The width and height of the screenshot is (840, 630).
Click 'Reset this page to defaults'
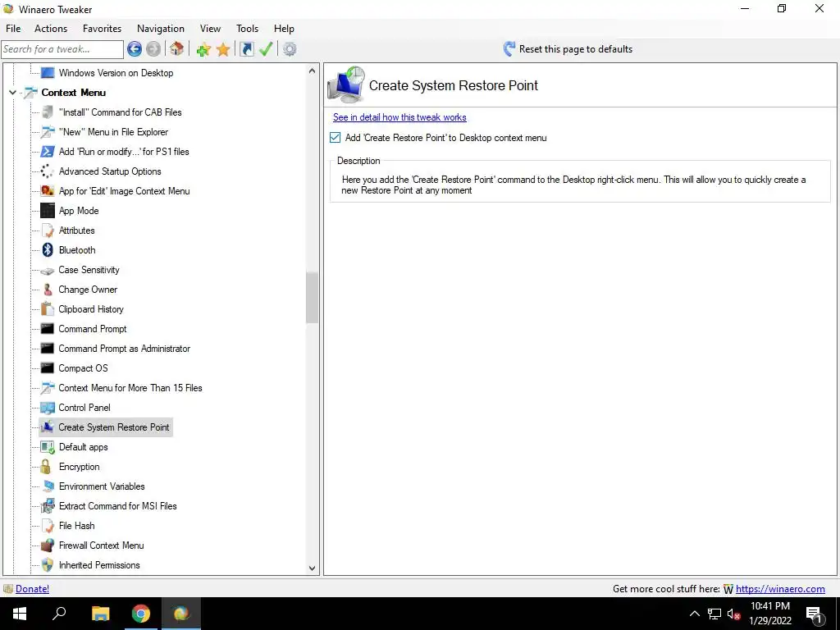click(575, 48)
